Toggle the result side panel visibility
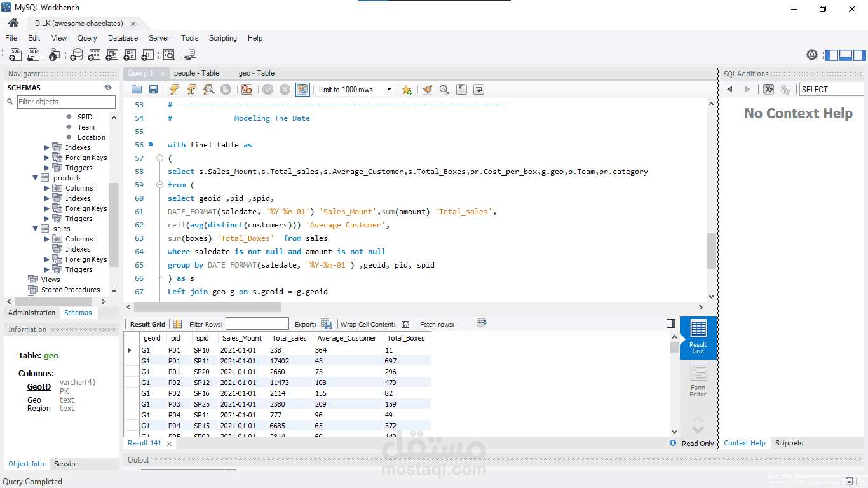This screenshot has width=868, height=488. tap(671, 323)
